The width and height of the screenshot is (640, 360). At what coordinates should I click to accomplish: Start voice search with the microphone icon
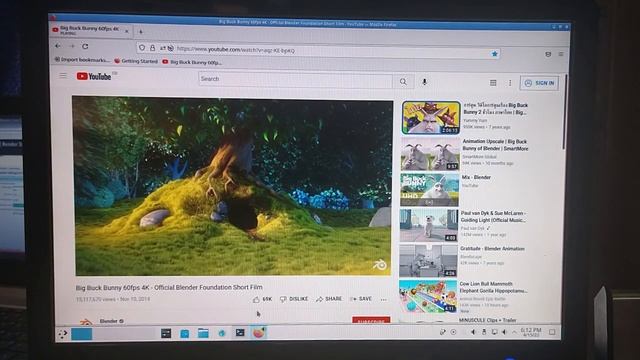pos(424,82)
